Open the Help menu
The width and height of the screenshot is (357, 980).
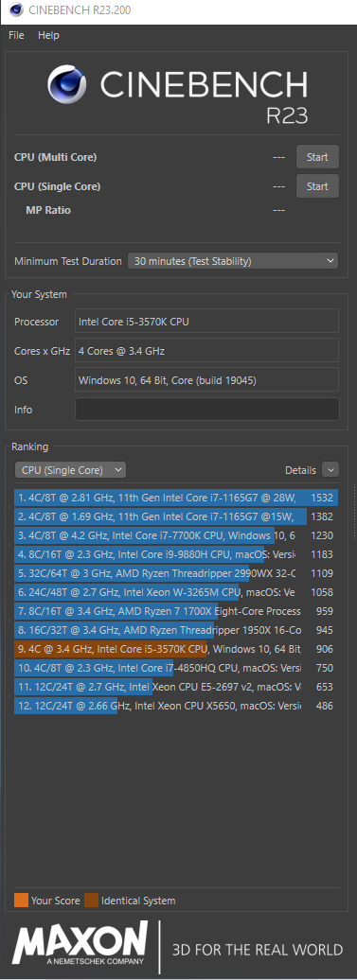tap(48, 36)
